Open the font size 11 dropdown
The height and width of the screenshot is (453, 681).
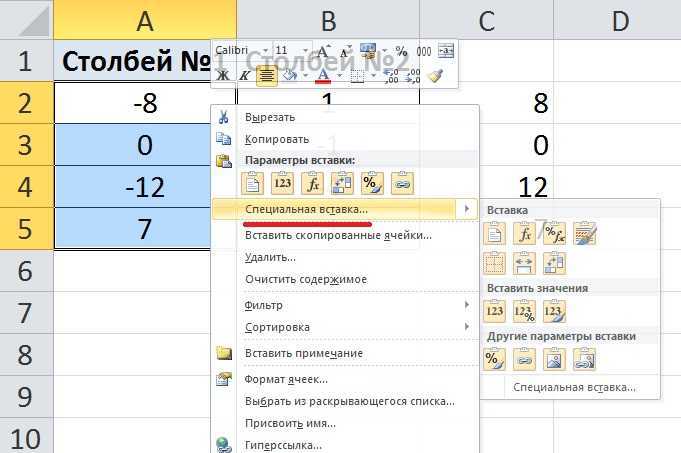[x=305, y=51]
